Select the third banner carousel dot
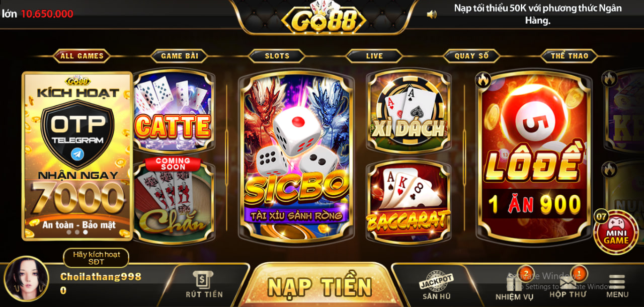 tap(86, 233)
